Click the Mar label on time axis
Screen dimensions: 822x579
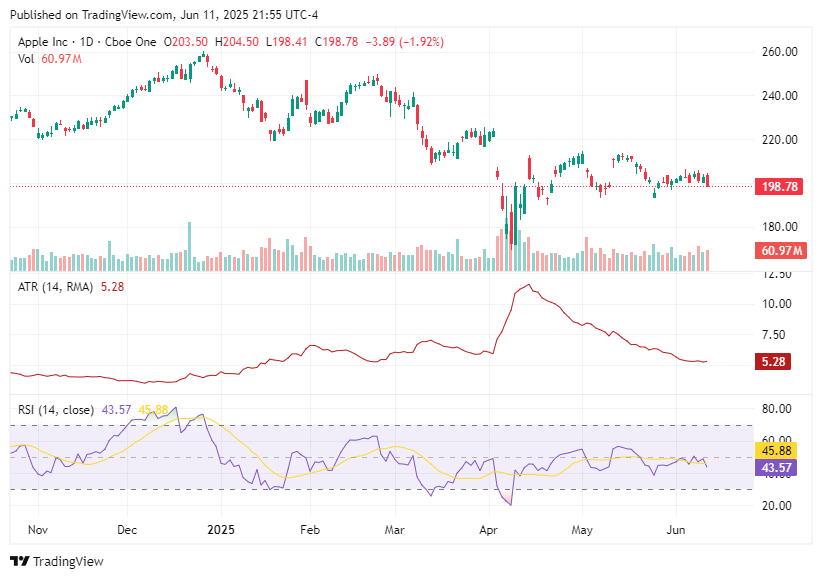[394, 530]
